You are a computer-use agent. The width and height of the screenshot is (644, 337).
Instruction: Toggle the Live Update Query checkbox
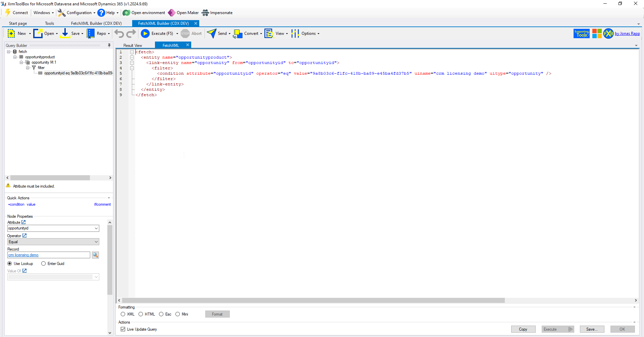(x=123, y=329)
